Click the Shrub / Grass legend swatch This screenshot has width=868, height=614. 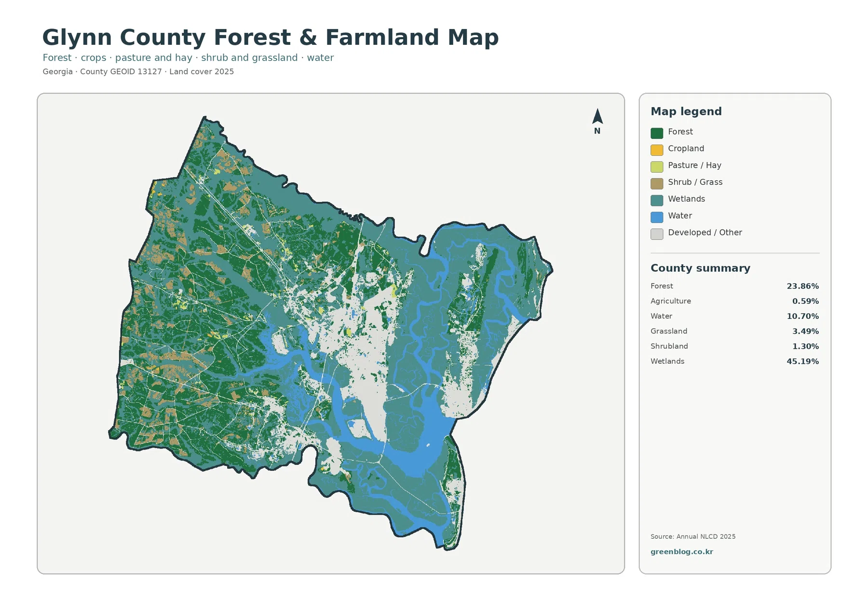(657, 183)
